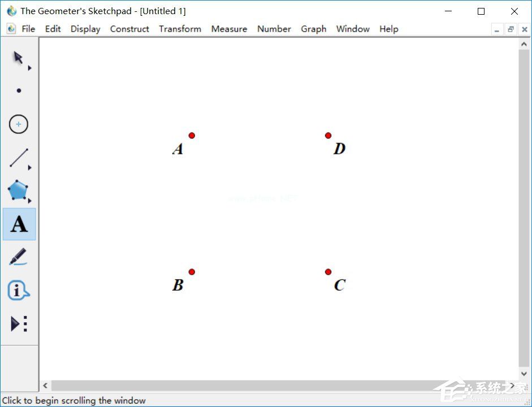Click the red point D
The height and width of the screenshot is (407, 532).
tap(328, 135)
